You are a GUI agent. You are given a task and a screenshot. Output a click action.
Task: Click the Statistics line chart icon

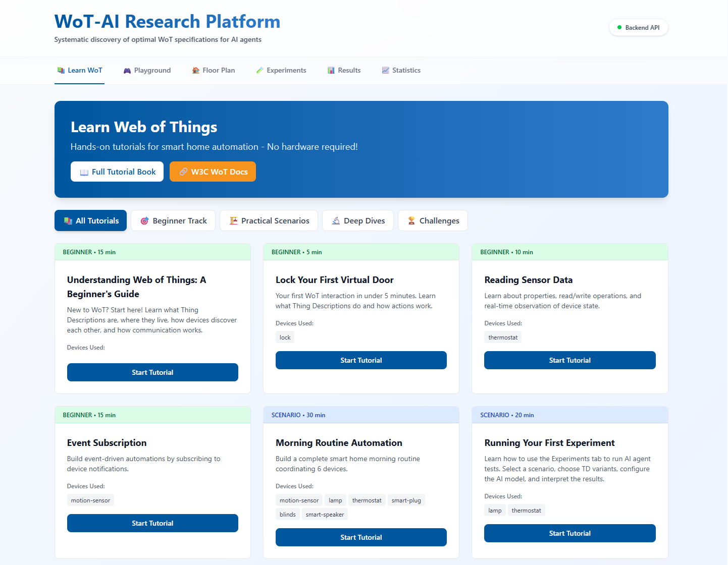click(386, 71)
